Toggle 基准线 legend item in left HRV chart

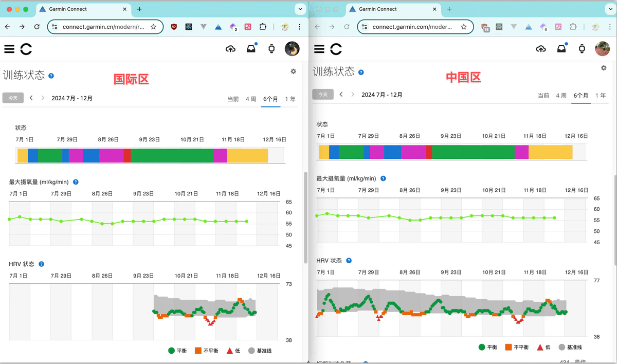260,351
